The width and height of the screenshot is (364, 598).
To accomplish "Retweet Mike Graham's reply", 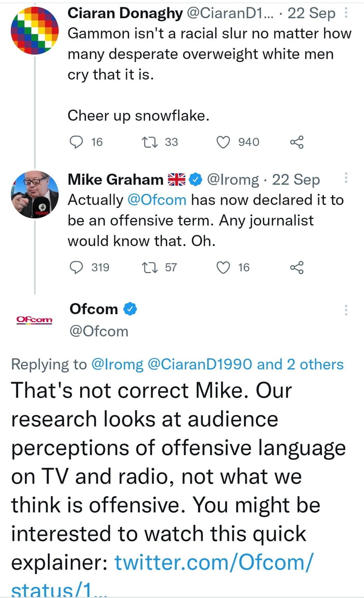I will click(x=150, y=267).
